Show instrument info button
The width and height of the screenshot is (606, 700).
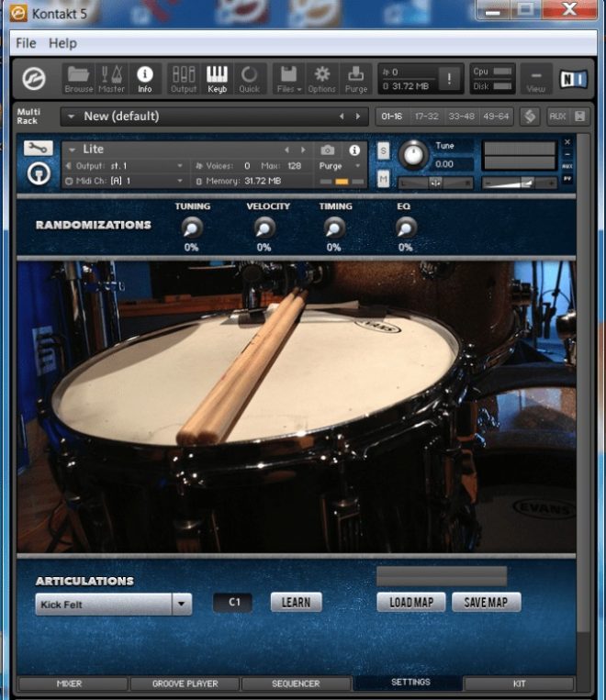click(x=354, y=150)
